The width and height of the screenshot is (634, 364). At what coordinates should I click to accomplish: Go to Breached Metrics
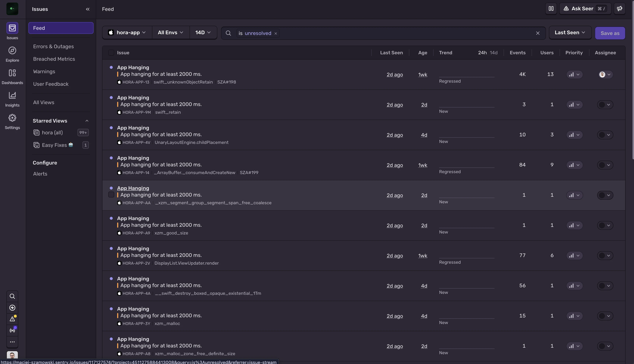[x=54, y=59]
